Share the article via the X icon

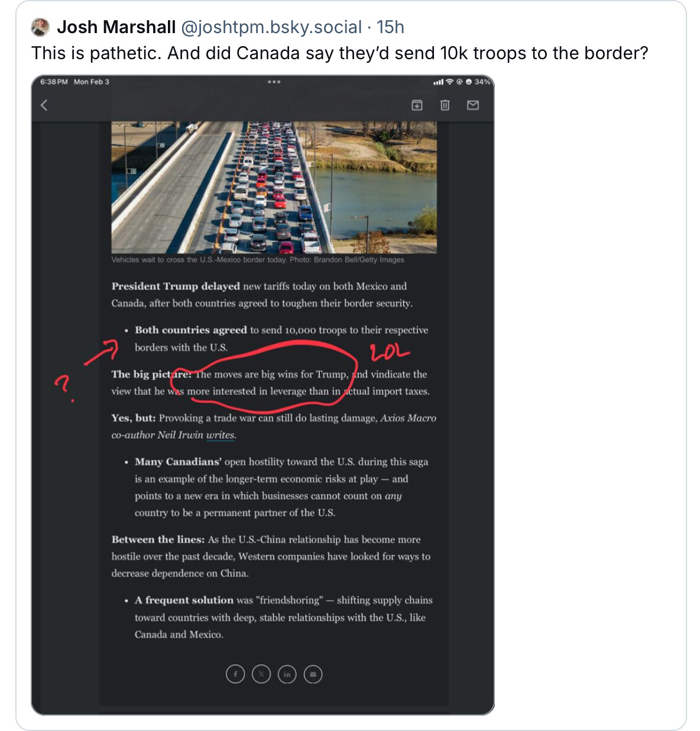[x=261, y=674]
